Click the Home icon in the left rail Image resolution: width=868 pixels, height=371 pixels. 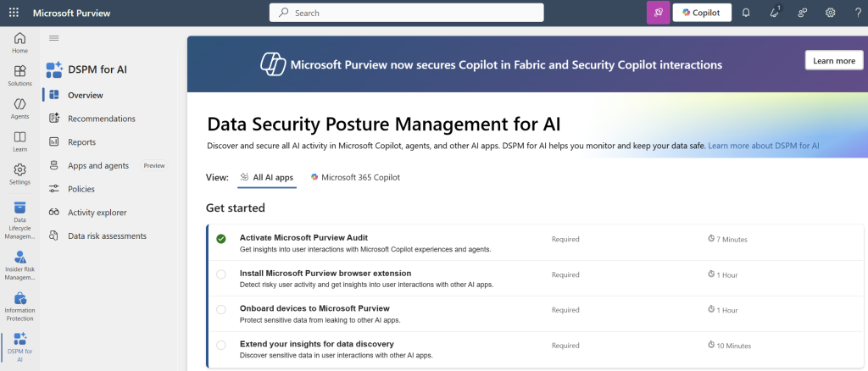point(20,42)
